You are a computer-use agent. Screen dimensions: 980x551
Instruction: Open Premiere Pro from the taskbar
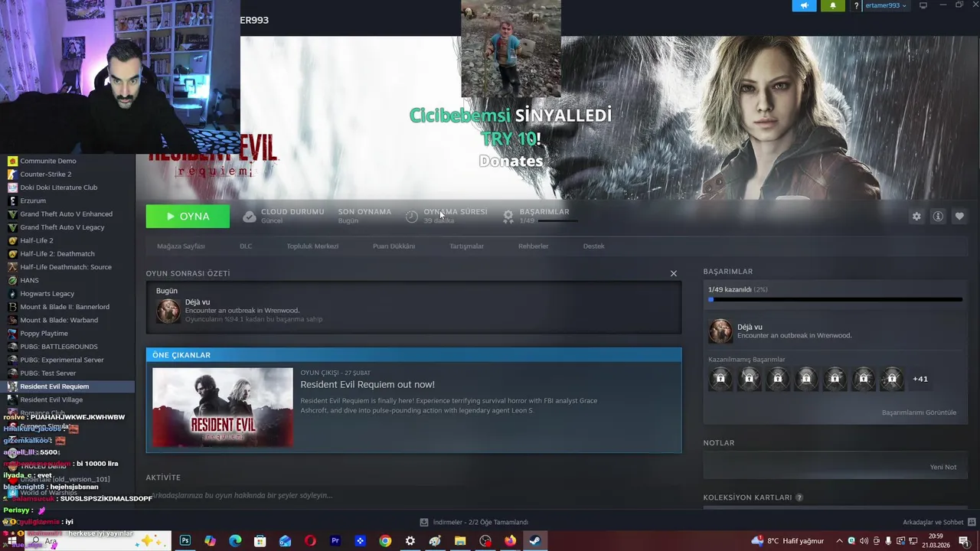pyautogui.click(x=335, y=541)
